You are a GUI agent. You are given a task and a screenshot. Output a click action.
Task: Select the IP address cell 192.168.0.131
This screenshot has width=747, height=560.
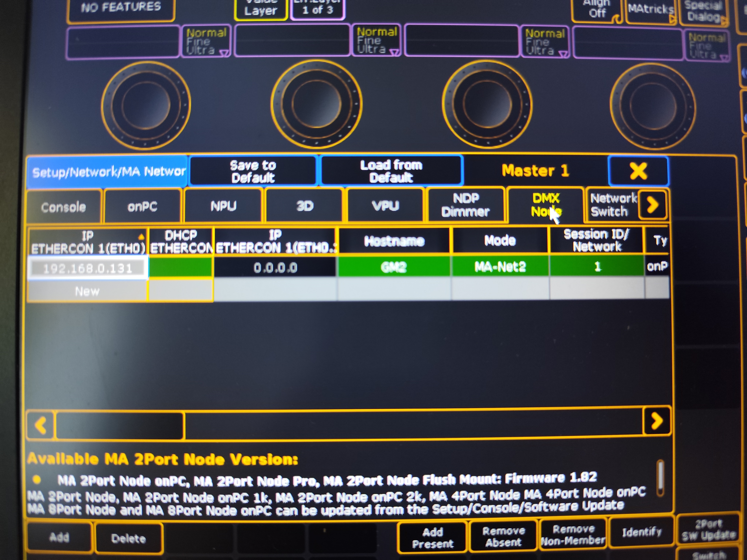coord(88,268)
